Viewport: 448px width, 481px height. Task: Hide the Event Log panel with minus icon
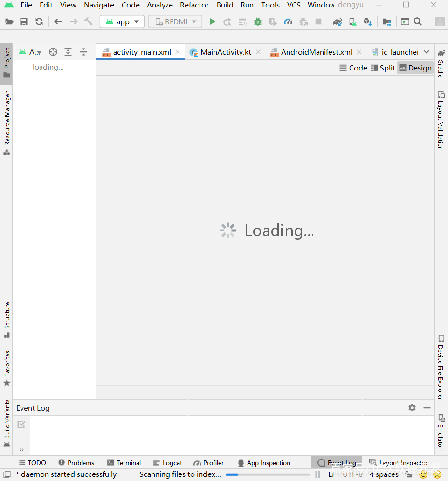427,408
